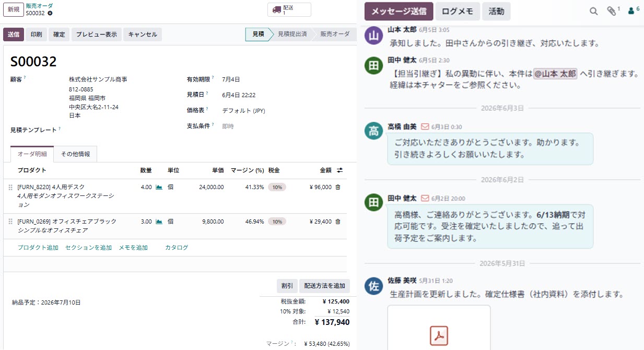This screenshot has height=350, width=644.
Task: Click the 印刷 button
Action: tap(37, 34)
